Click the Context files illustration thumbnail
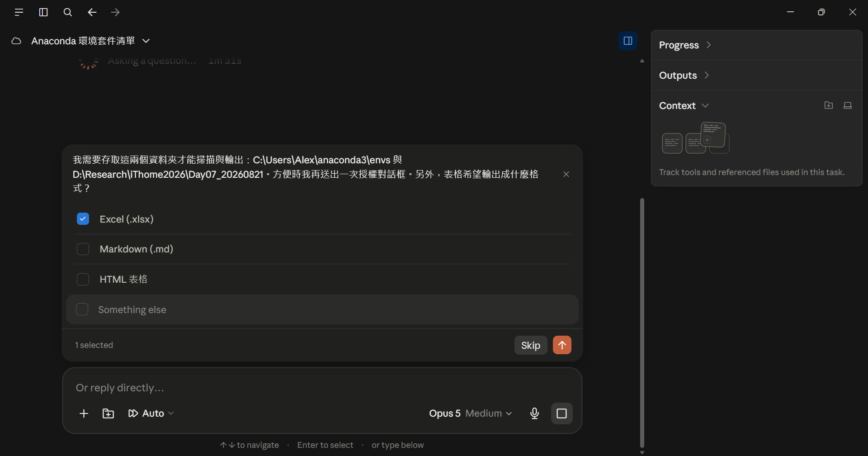Viewport: 868px width, 456px height. click(x=696, y=138)
